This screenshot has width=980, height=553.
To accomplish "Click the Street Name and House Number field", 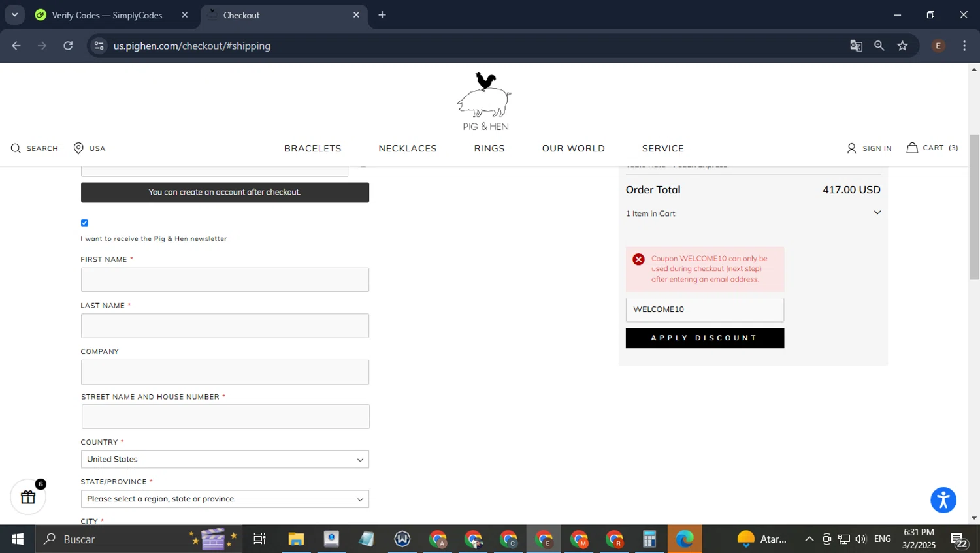I will coord(225,417).
